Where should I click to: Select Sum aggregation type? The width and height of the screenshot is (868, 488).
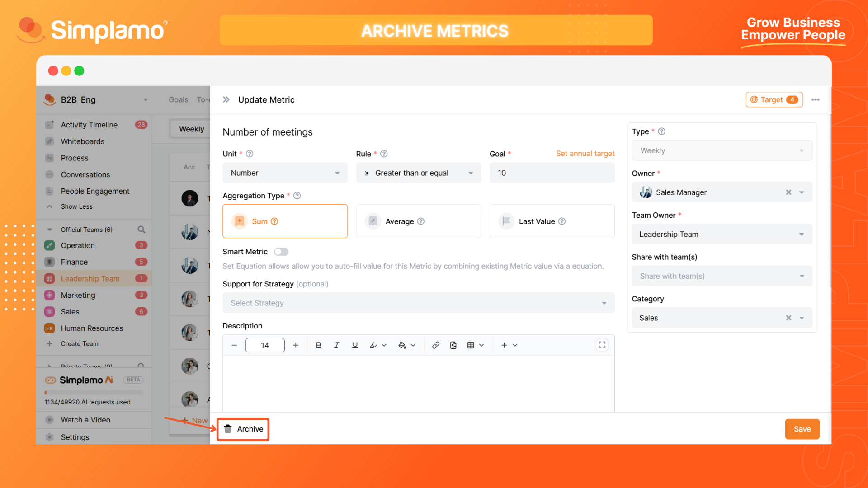coord(285,221)
